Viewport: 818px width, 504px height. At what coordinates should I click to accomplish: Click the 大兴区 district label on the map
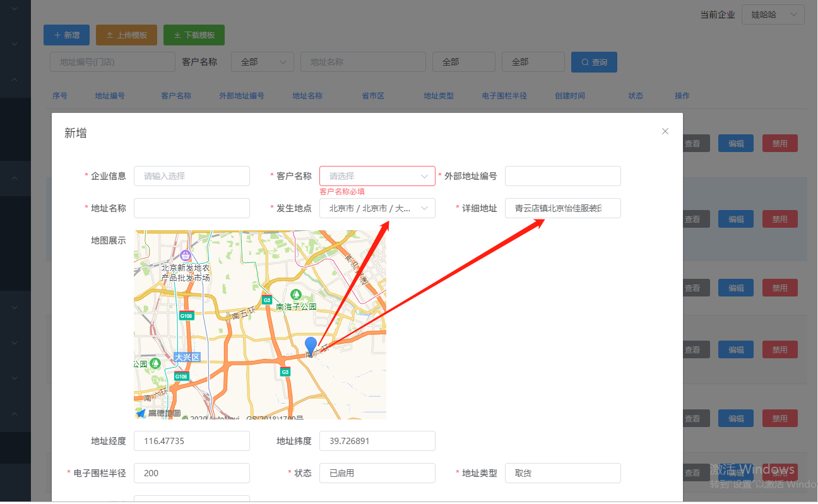187,357
